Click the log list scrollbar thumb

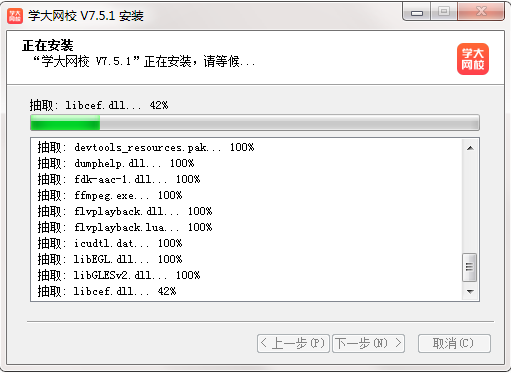click(470, 267)
